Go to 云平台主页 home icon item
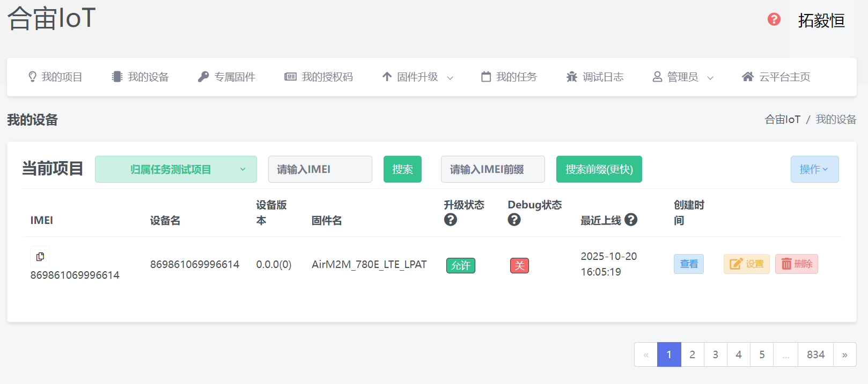Viewport: 868px width, 384px height. tap(776, 77)
